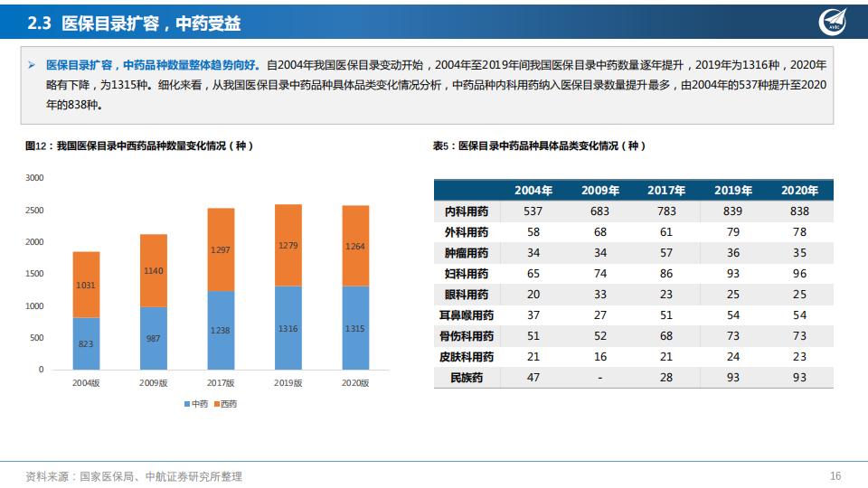Click the row label 耳鼻喉用药
The width and height of the screenshot is (868, 488).
tap(467, 315)
